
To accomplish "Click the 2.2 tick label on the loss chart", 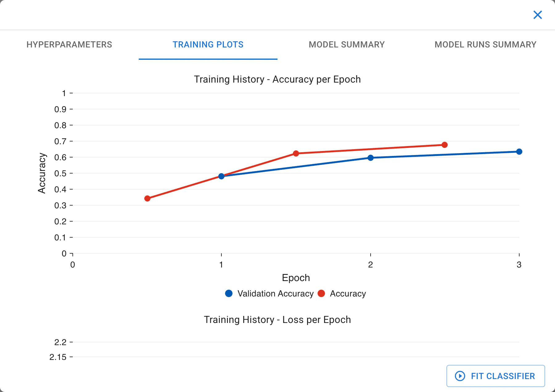I will click(x=60, y=342).
